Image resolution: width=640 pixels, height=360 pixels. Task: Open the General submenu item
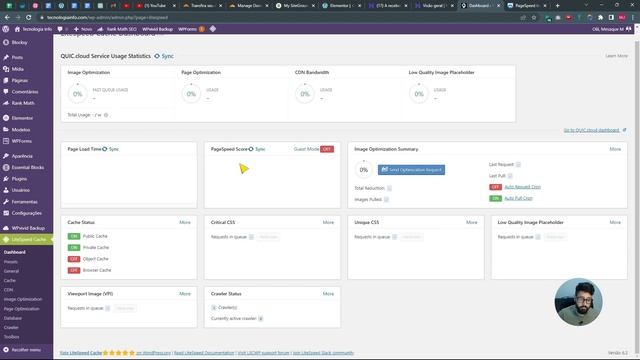tap(11, 271)
